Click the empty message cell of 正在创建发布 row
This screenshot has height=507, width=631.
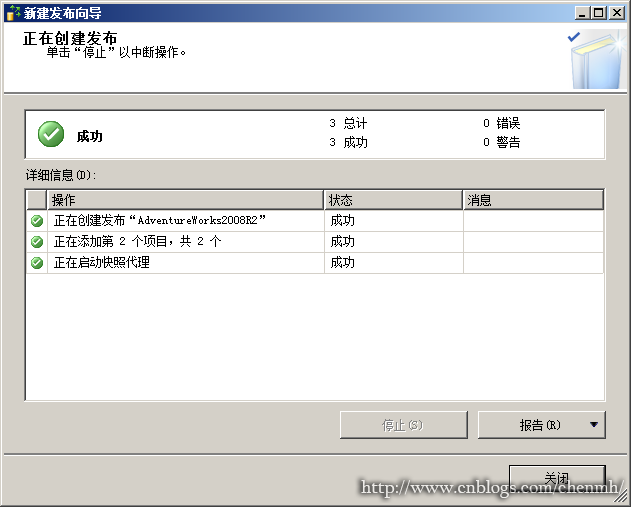coord(533,221)
